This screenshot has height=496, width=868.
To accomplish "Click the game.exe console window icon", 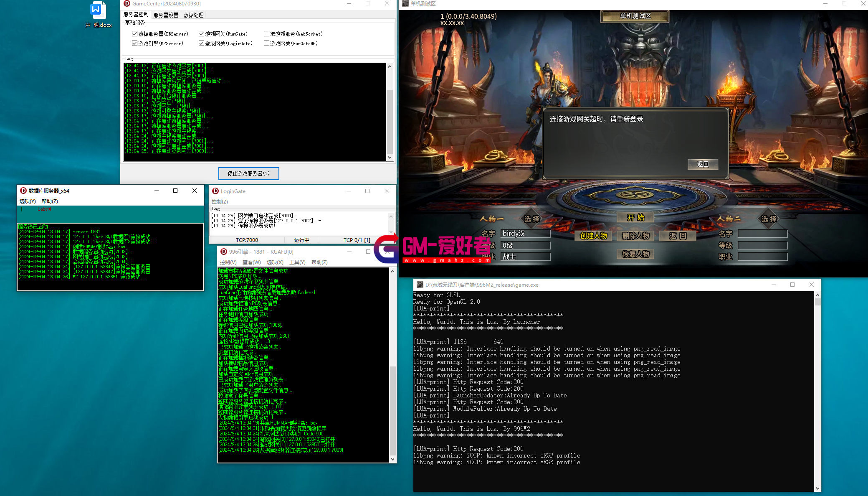I will [x=420, y=285].
